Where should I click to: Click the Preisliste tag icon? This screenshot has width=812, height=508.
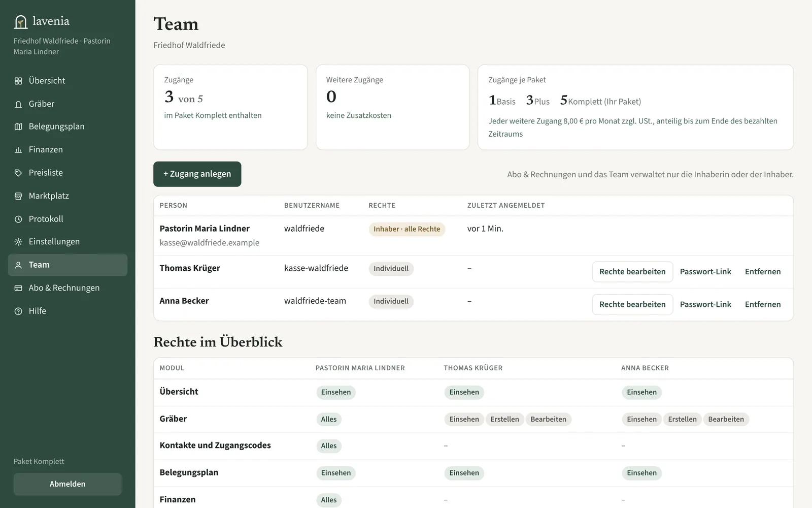point(18,173)
